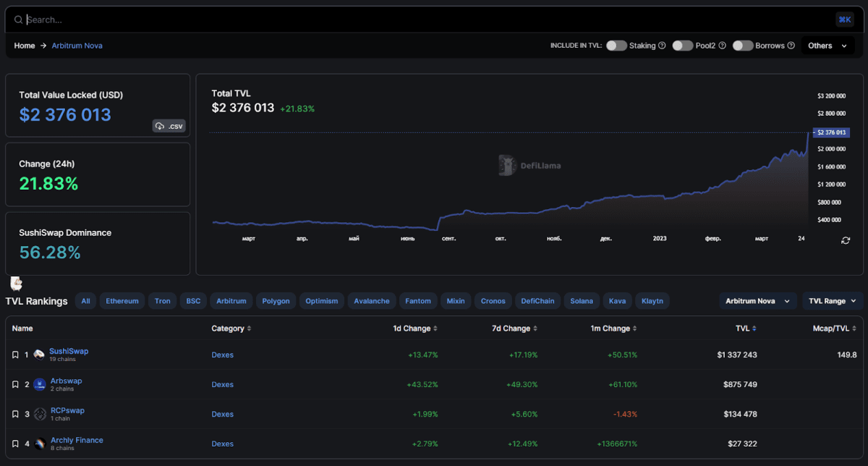Select the Solana chain tab

(582, 301)
